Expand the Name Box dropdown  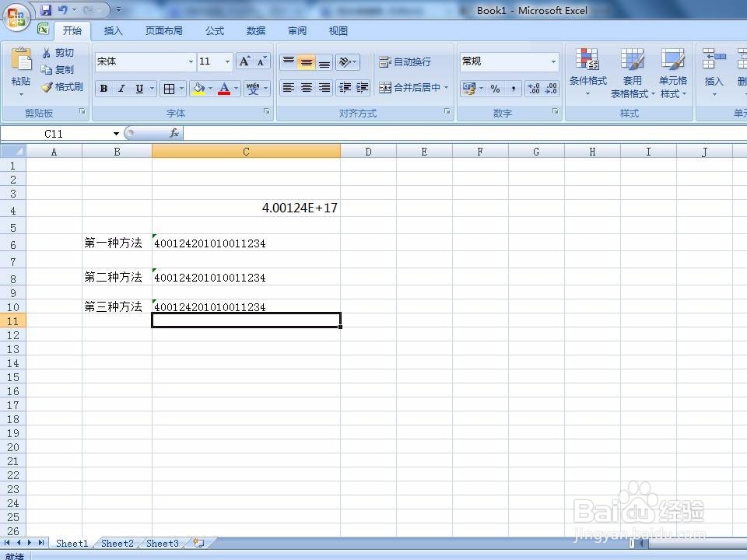point(116,134)
